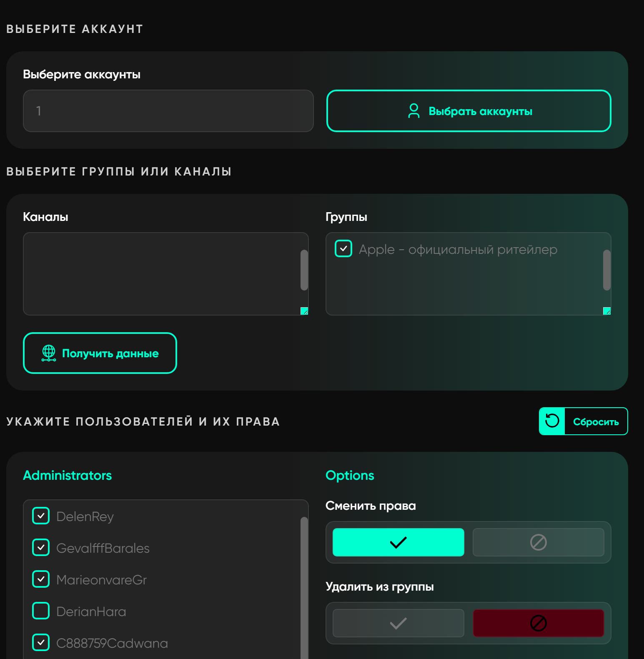This screenshot has width=644, height=659.
Task: Uncheck the Apple – официальный ритейлер group
Action: click(x=343, y=249)
